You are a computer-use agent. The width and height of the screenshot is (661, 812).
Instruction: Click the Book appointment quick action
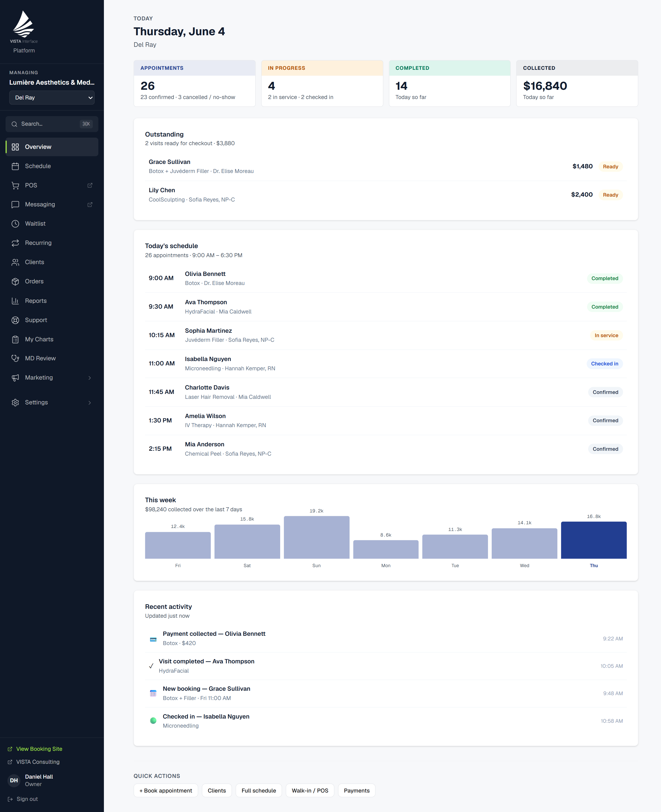pos(166,791)
